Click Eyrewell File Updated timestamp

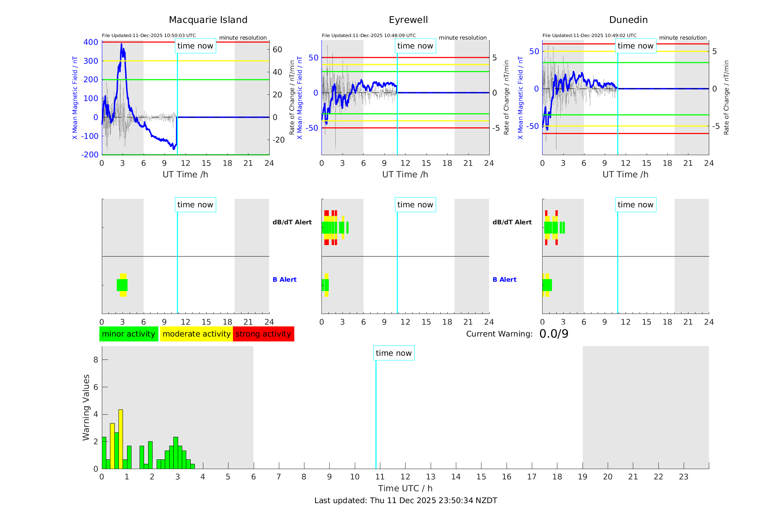pyautogui.click(x=368, y=36)
